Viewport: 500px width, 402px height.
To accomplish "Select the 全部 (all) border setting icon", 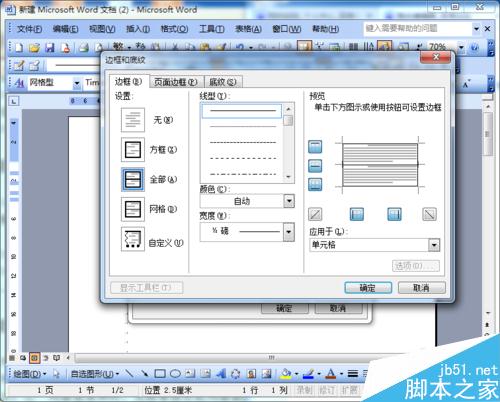I will 133,179.
